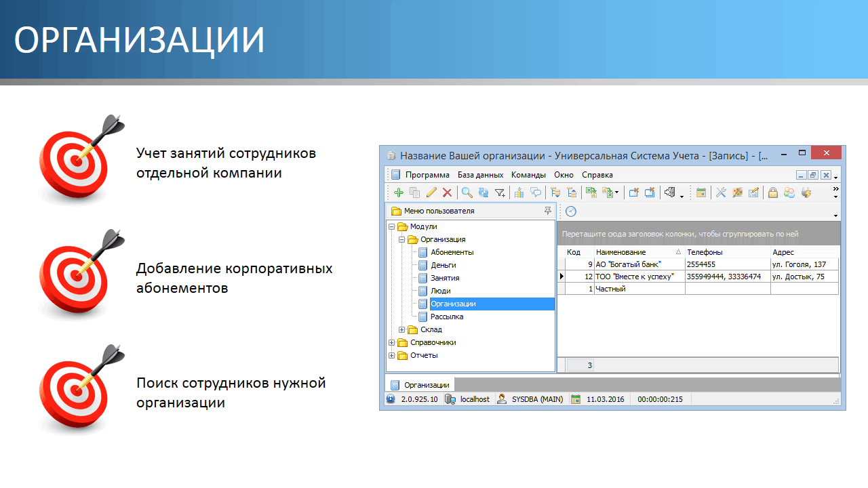The image size is (868, 488).
Task: Click the Refresh data icon
Action: (x=483, y=192)
